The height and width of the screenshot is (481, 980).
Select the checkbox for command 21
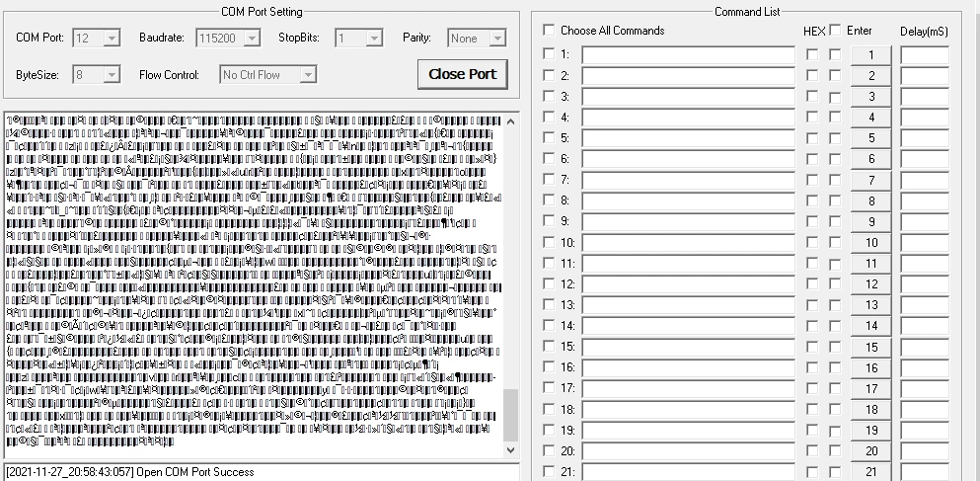(x=549, y=472)
